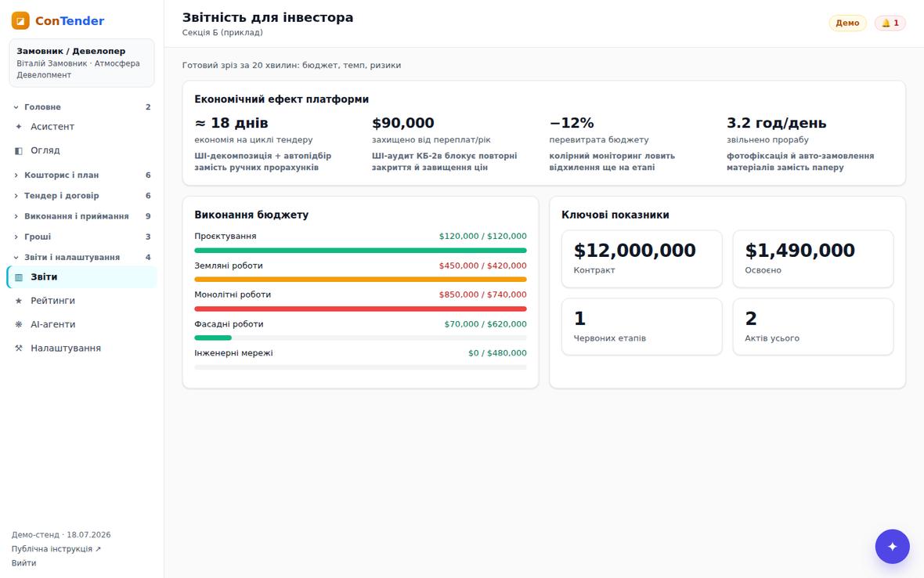Open the Публічна інструкція link
This screenshot has width=924, height=578.
pyautogui.click(x=56, y=549)
